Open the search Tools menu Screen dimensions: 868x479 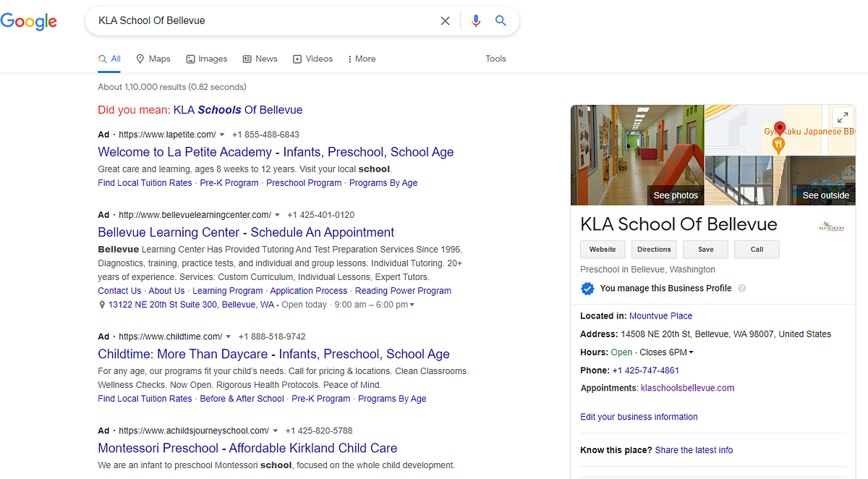coord(496,59)
